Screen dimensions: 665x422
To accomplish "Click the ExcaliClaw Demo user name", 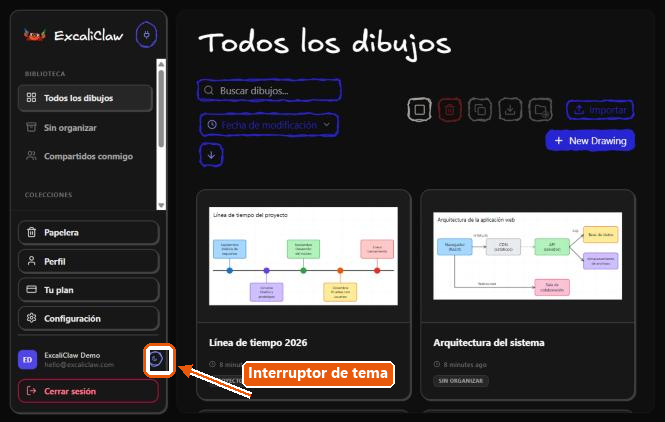I will 72,355.
